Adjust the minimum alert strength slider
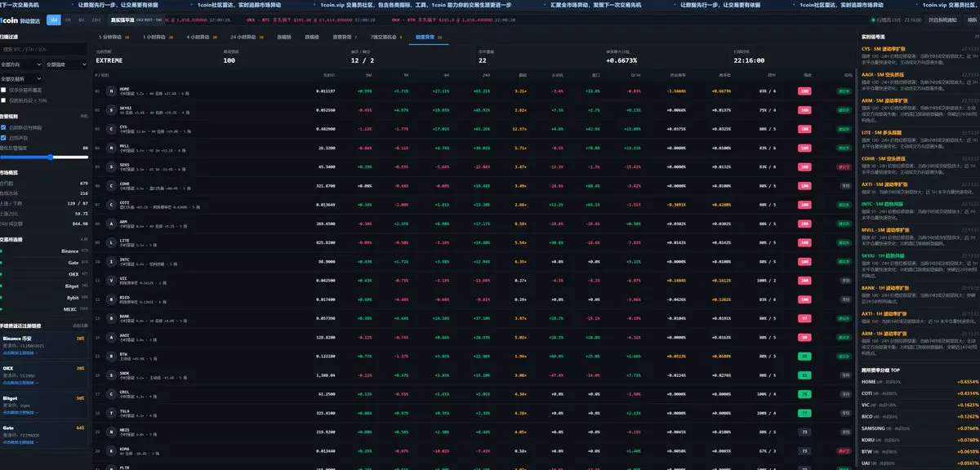This screenshot has height=470, width=980. [x=44, y=157]
